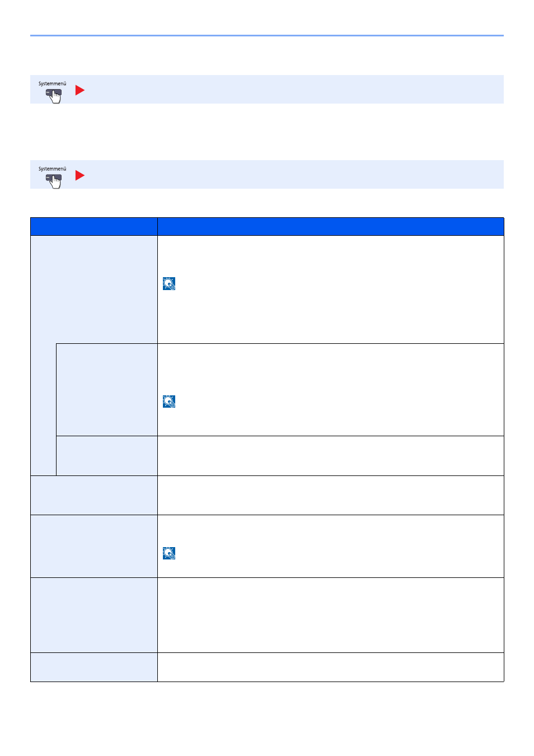Click the narrow left header cell of the table
This screenshot has height=756, width=534.
click(93, 227)
